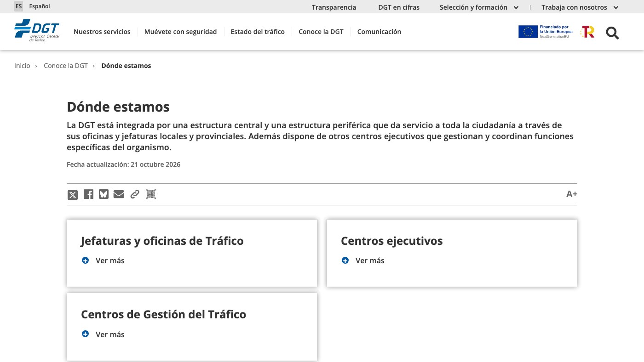The height and width of the screenshot is (362, 644).
Task: Show the QR code for this page
Action: (151, 194)
